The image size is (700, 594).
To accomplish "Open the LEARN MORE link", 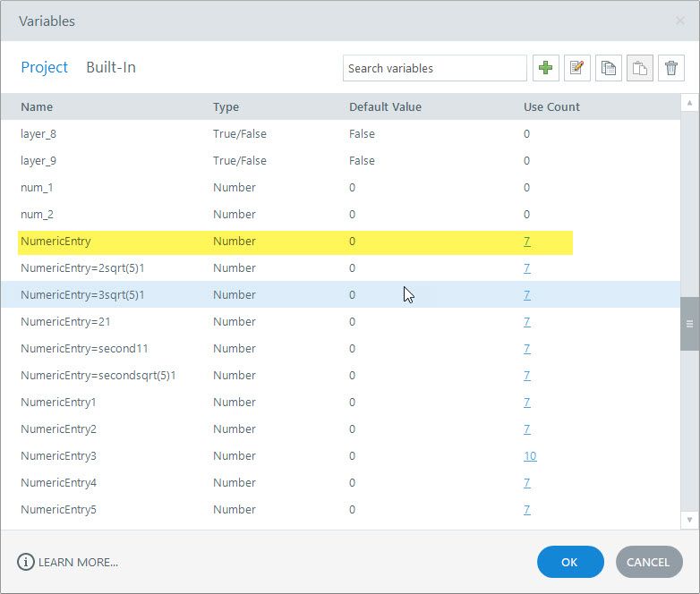I will [78, 562].
